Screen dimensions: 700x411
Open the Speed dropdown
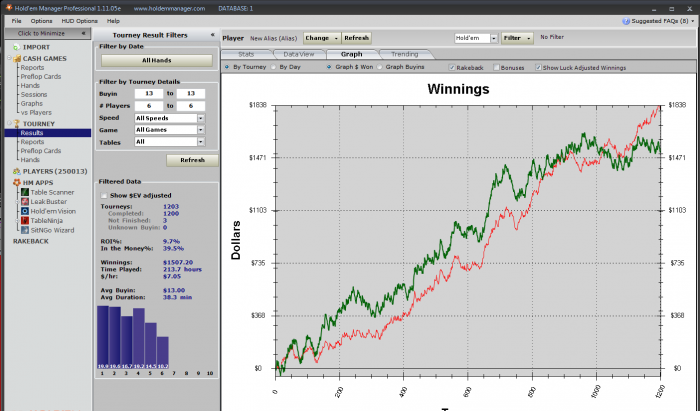point(201,118)
